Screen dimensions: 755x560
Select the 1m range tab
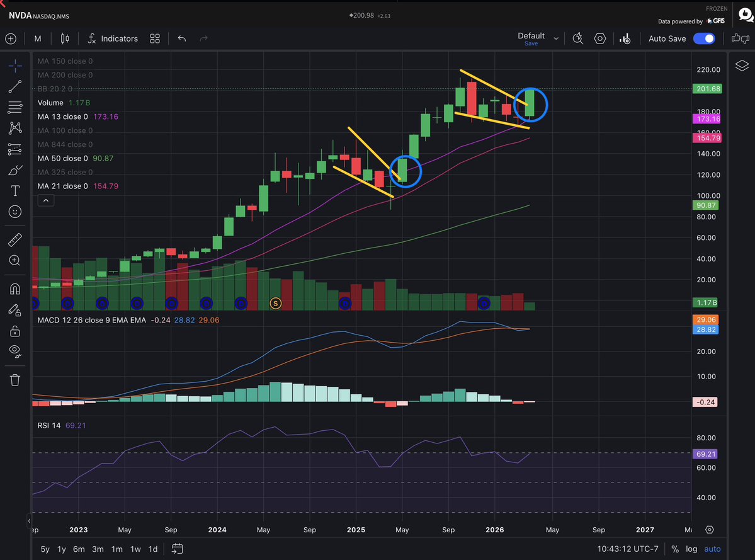tap(116, 549)
